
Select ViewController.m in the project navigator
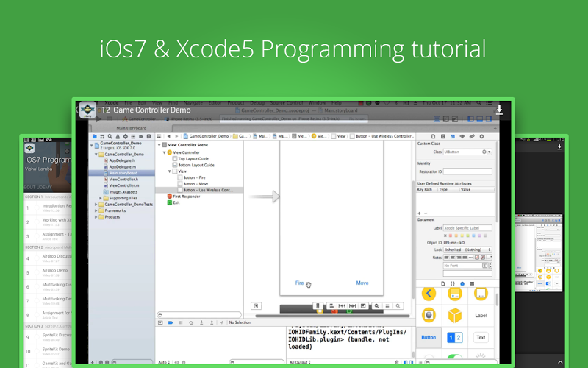(x=123, y=185)
